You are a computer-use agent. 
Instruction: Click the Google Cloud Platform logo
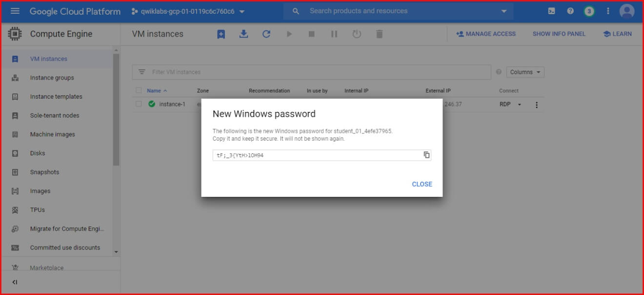[75, 11]
